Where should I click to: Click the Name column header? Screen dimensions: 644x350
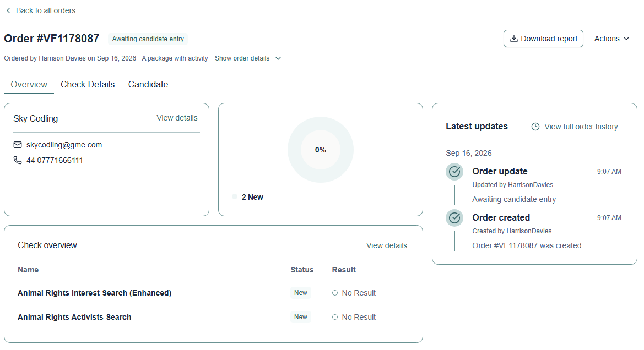coord(28,270)
